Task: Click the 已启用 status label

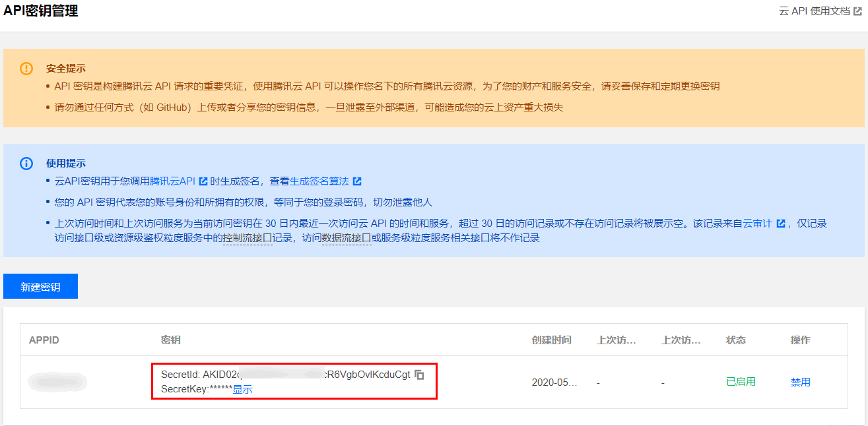Action: tap(741, 381)
